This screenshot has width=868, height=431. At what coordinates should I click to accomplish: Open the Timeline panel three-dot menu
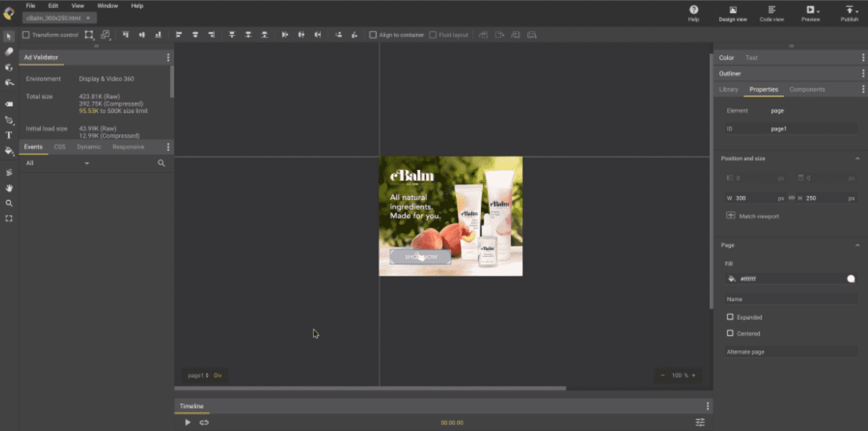707,406
